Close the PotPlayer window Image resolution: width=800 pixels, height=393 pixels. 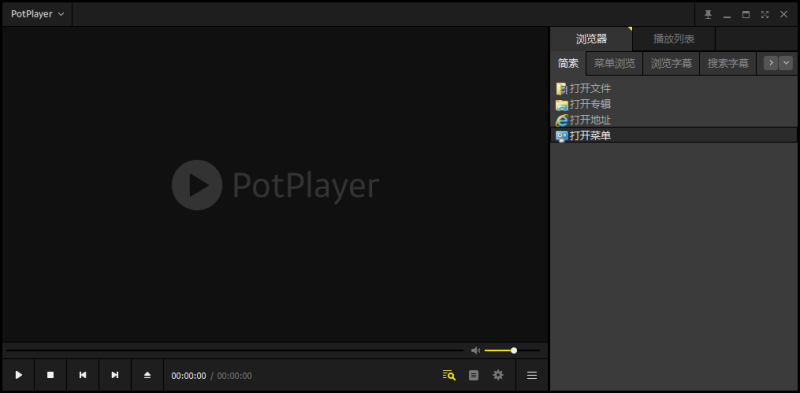click(784, 14)
